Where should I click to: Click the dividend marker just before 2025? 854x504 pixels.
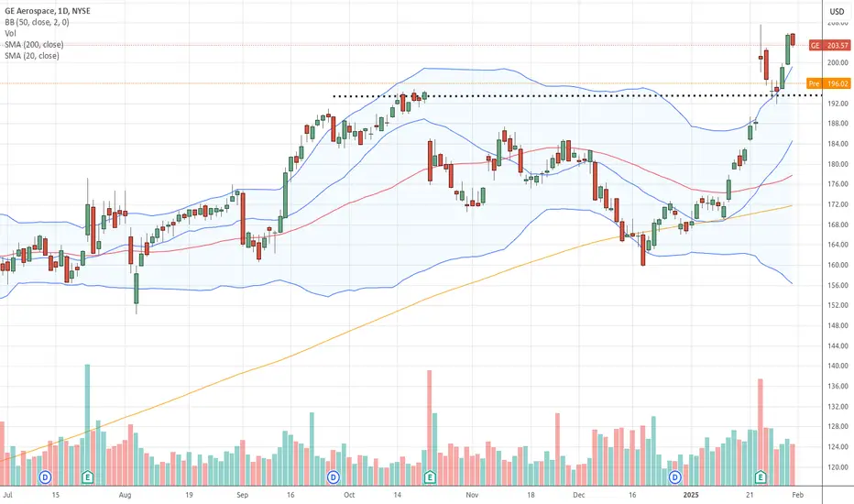coord(674,477)
